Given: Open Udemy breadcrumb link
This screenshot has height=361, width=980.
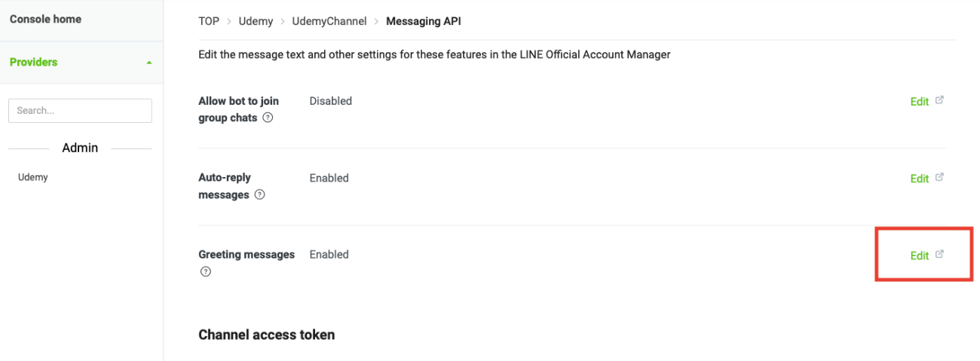Looking at the screenshot, I should coord(256,21).
